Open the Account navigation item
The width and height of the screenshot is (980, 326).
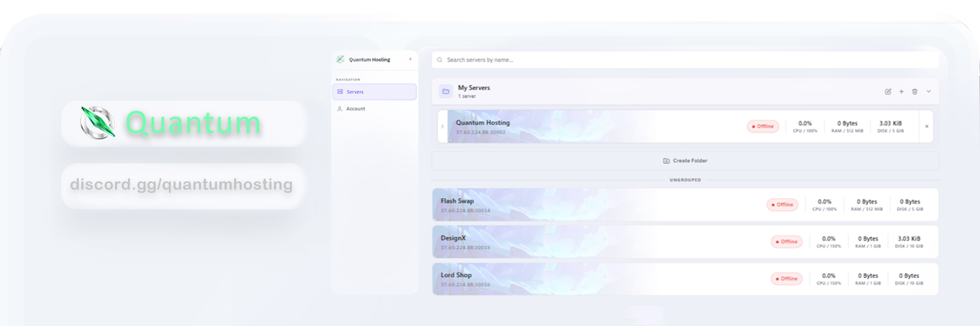pos(374,108)
